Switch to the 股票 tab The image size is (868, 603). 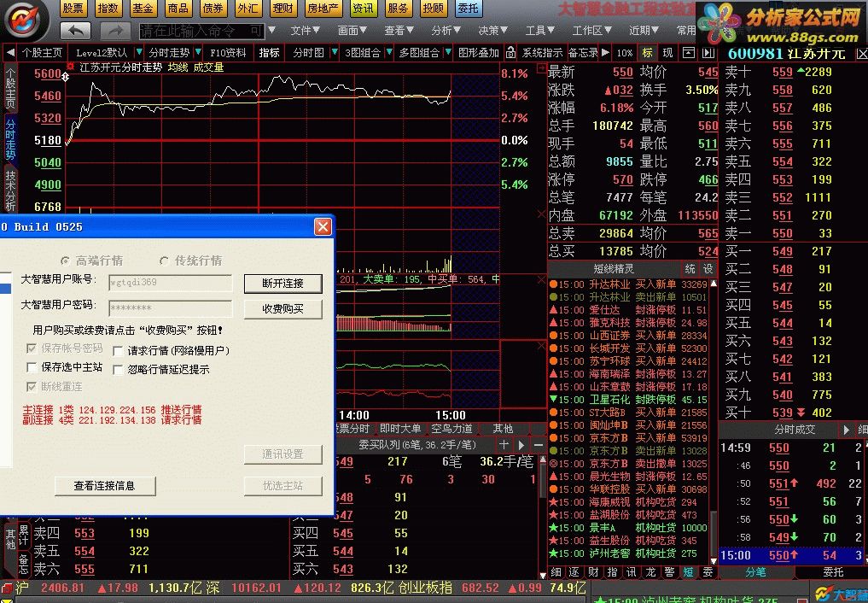(73, 9)
